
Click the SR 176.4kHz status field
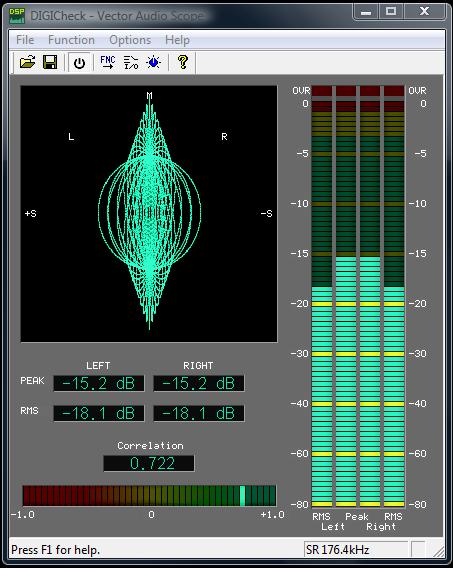[356, 550]
